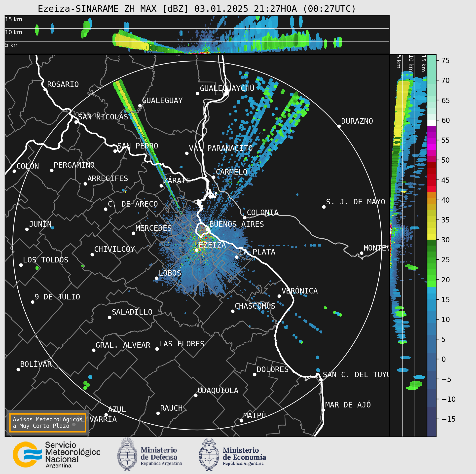Click the white dot marking Rosario
This screenshot has width=476, height=474.
click(45, 89)
